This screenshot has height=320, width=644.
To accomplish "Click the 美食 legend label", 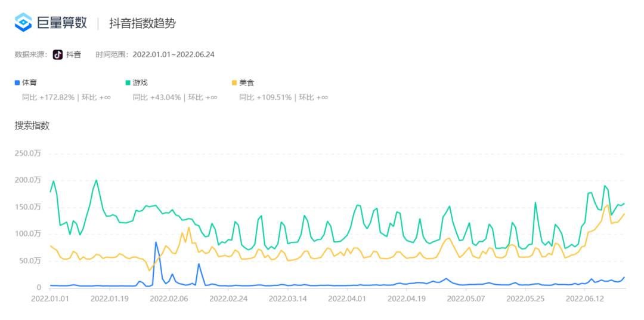I will (246, 82).
